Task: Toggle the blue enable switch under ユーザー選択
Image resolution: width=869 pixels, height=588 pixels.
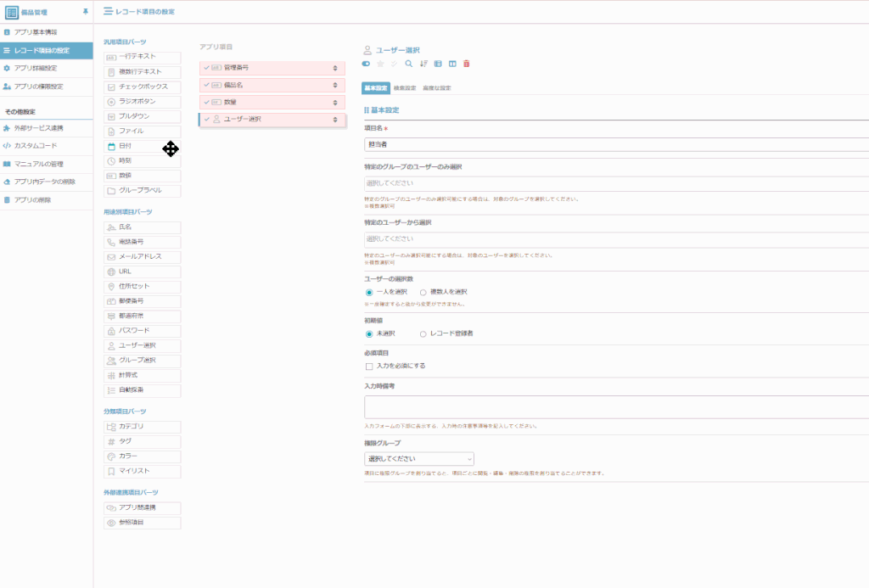Action: point(367,64)
